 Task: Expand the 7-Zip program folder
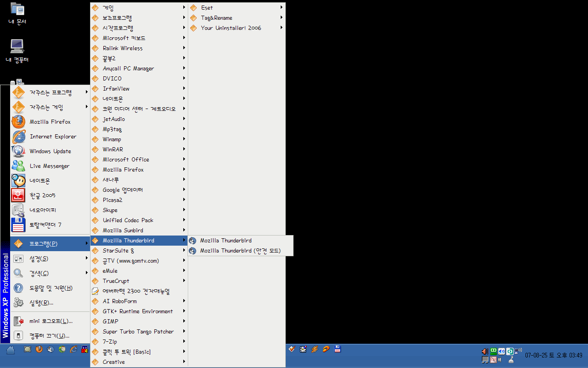tap(139, 342)
